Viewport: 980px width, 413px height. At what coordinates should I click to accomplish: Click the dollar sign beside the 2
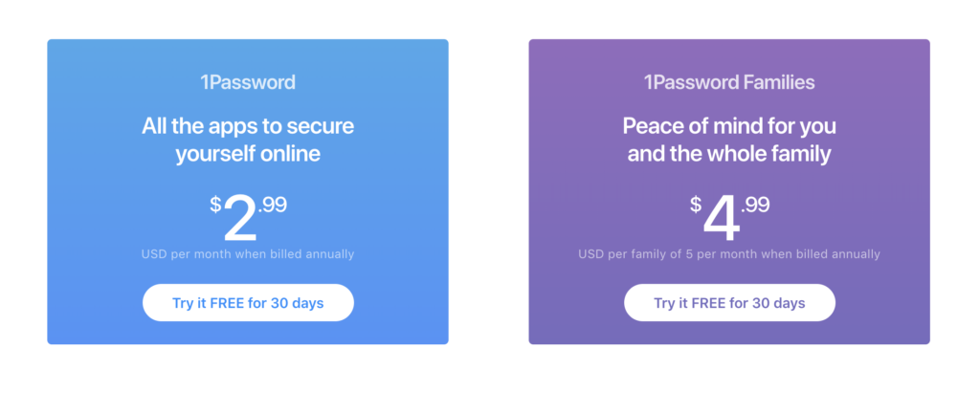click(215, 204)
